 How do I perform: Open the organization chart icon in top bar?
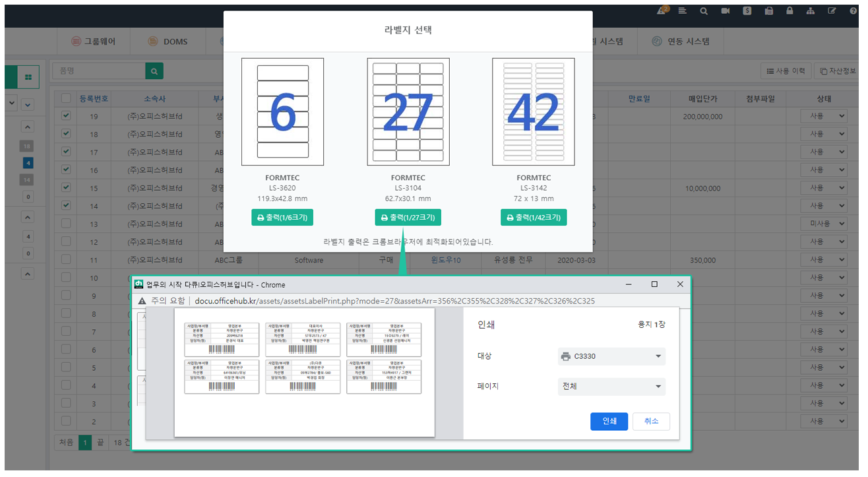click(x=811, y=11)
